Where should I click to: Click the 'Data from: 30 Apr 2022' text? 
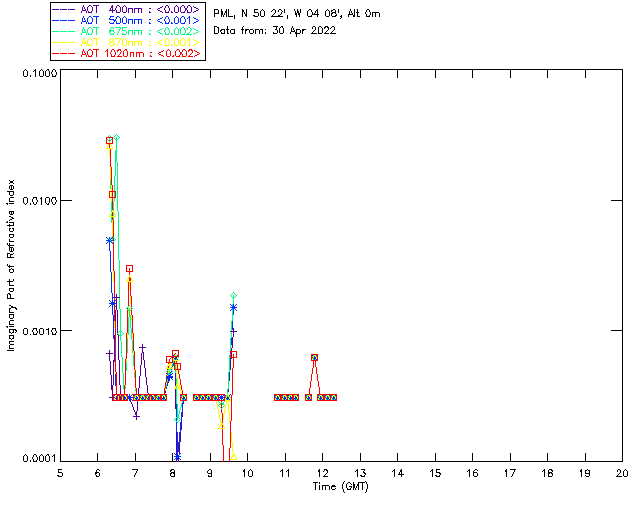pos(275,31)
